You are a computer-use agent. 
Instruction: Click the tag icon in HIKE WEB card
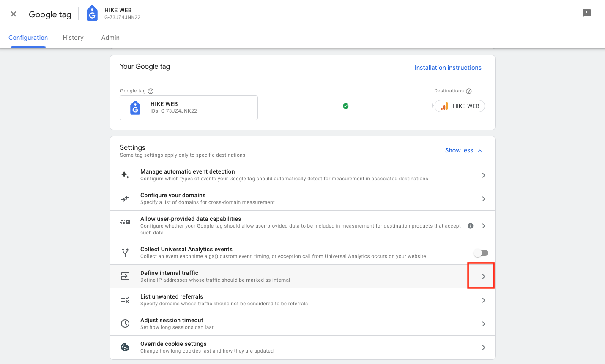135,108
